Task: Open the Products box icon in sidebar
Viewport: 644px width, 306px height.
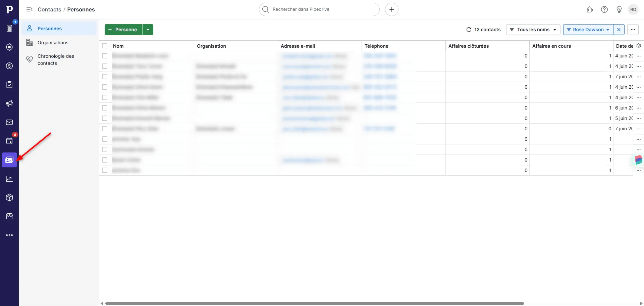Action: 9,197
